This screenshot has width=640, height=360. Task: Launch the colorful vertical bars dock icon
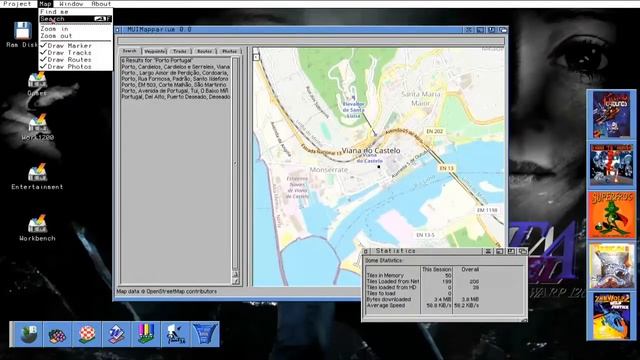pos(146,334)
